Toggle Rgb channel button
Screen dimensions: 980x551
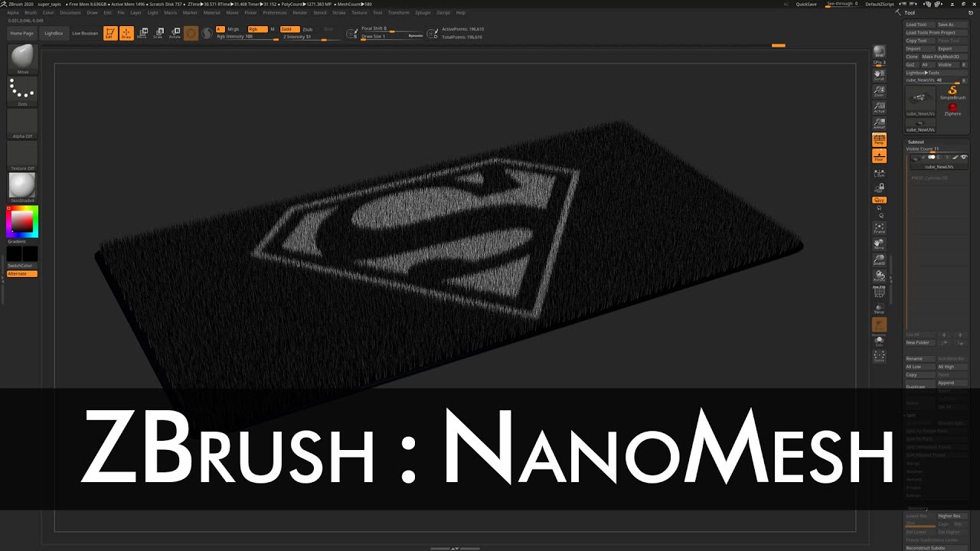pyautogui.click(x=257, y=29)
